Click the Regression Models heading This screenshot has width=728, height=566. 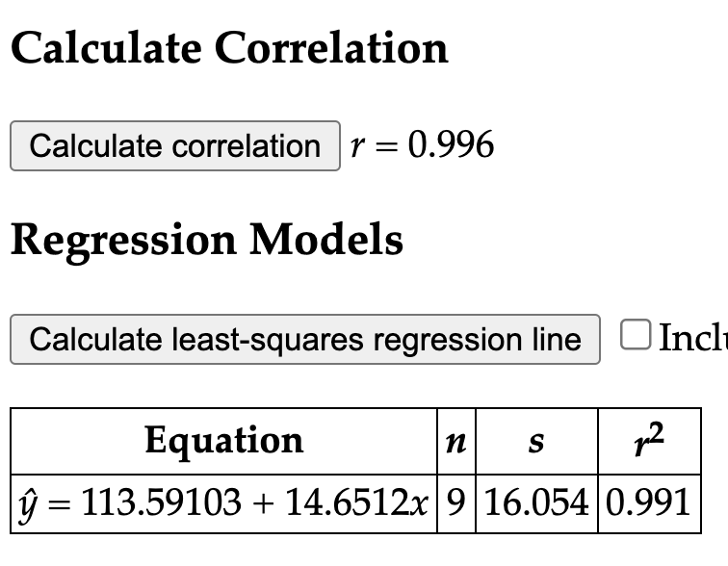pyautogui.click(x=206, y=240)
